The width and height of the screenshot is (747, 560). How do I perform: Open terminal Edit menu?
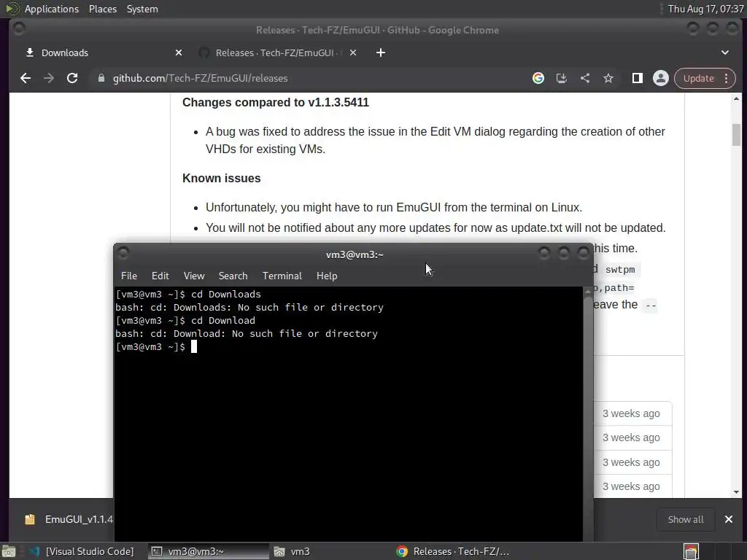coord(160,276)
